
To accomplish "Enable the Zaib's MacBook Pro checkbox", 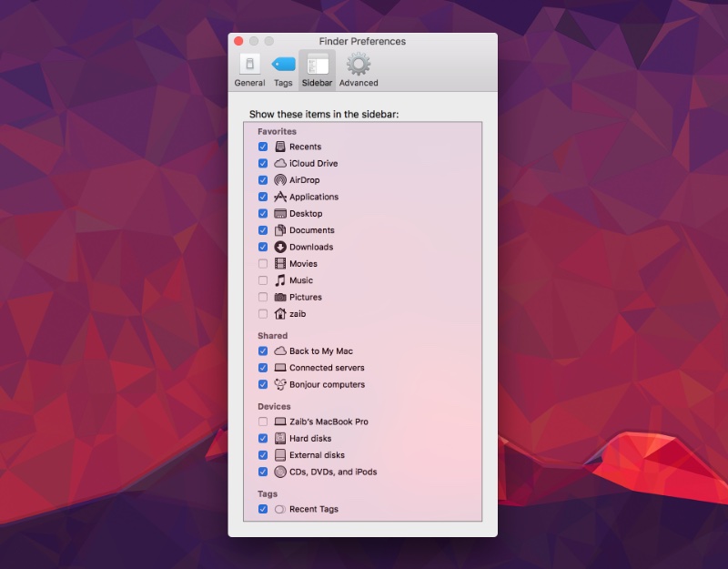I will pos(263,422).
